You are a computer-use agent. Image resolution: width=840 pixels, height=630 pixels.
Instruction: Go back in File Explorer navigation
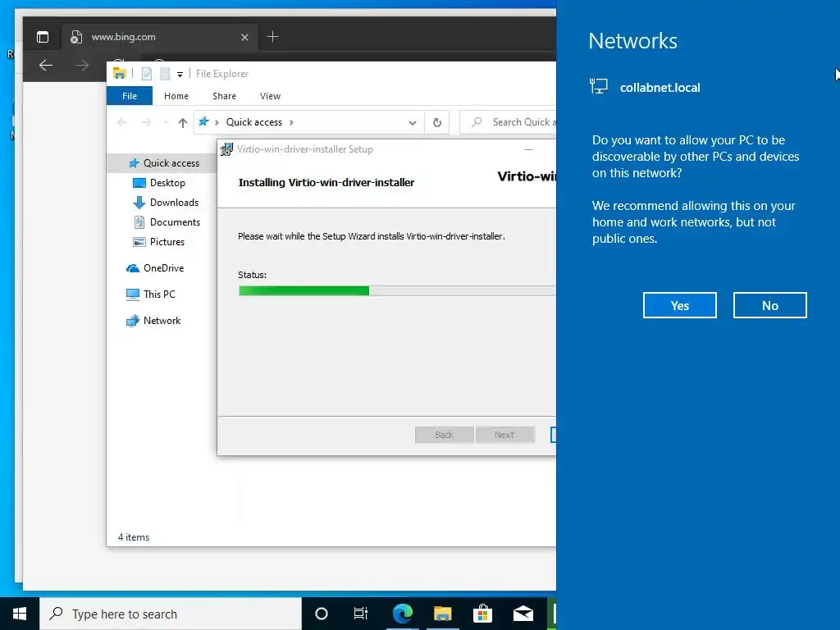[122, 122]
